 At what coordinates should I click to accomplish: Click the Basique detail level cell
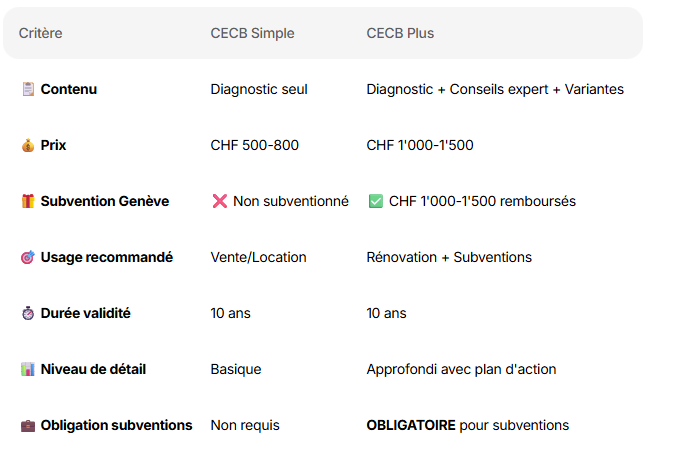pos(235,370)
